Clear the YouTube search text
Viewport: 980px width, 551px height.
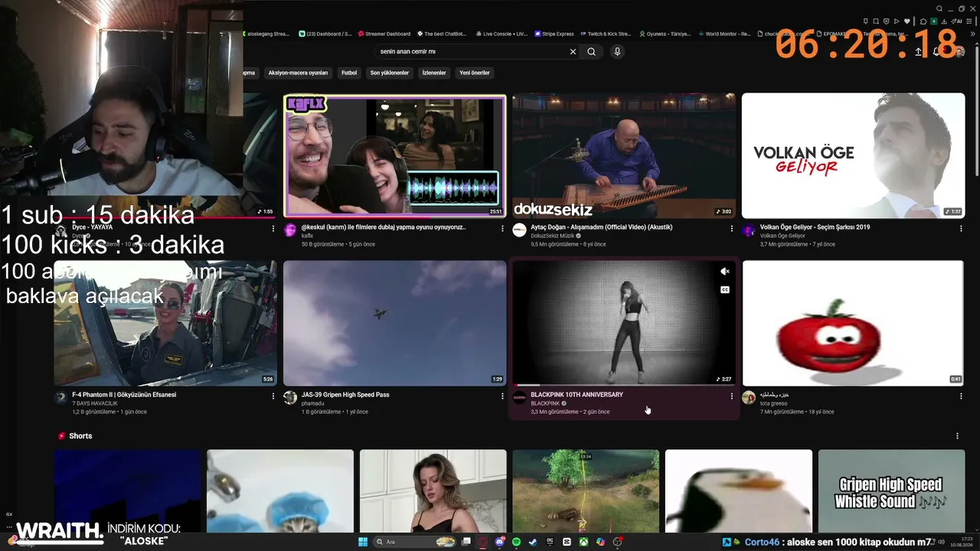click(573, 52)
